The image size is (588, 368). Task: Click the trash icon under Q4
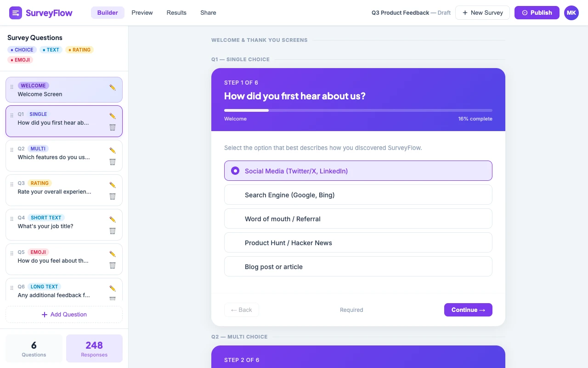coord(113,231)
